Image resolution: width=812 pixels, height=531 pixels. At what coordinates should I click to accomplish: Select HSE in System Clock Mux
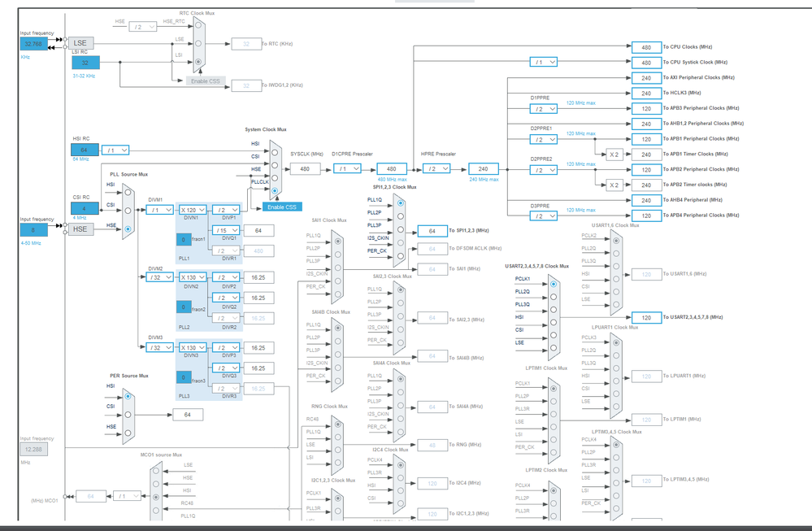(x=275, y=178)
